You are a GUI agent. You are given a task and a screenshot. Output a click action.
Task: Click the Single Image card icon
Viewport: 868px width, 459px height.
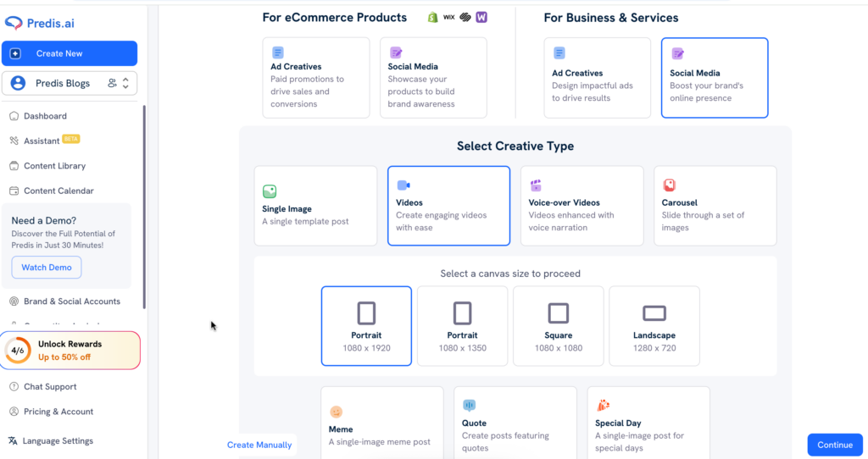click(270, 191)
